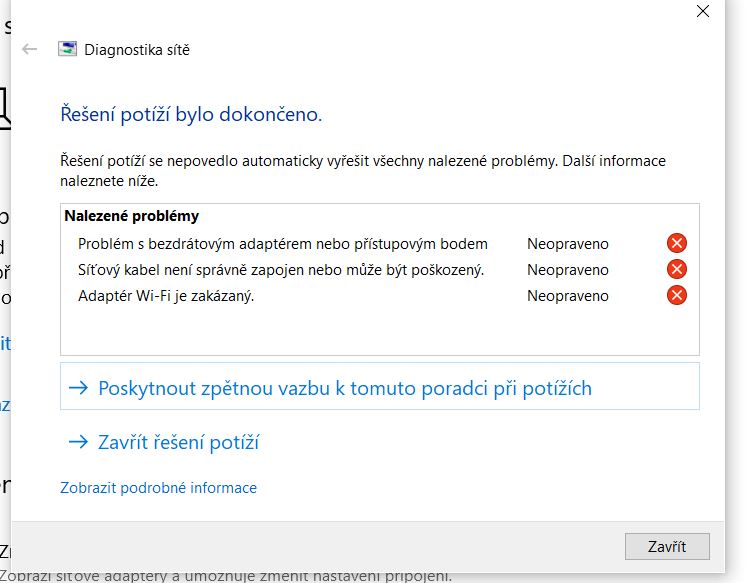Open Zobrazit podrobné informace link
749x583 pixels.
[159, 488]
